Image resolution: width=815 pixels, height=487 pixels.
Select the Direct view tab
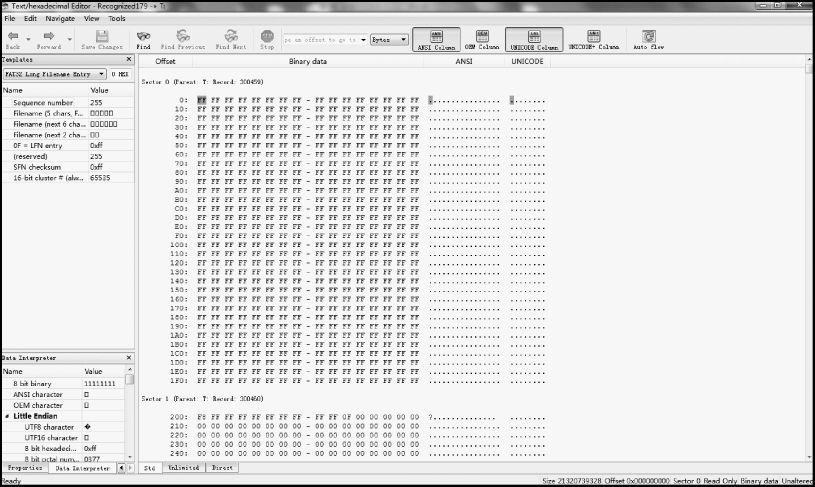(222, 468)
